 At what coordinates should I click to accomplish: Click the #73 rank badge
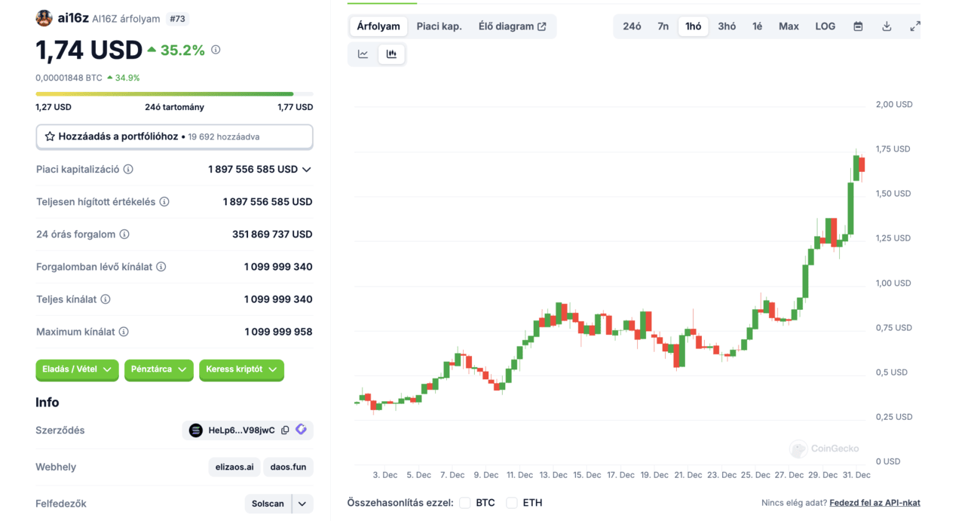(x=179, y=18)
